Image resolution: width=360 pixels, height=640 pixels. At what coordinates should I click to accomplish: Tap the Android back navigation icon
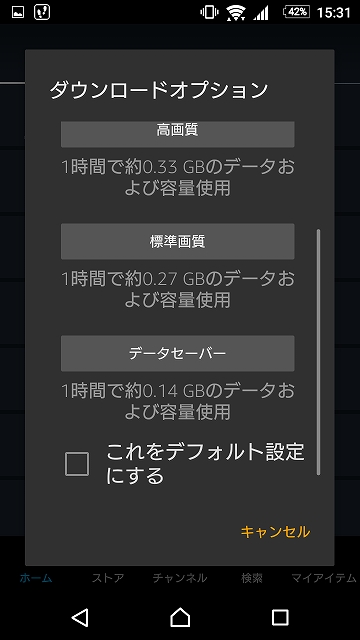pos(80,617)
